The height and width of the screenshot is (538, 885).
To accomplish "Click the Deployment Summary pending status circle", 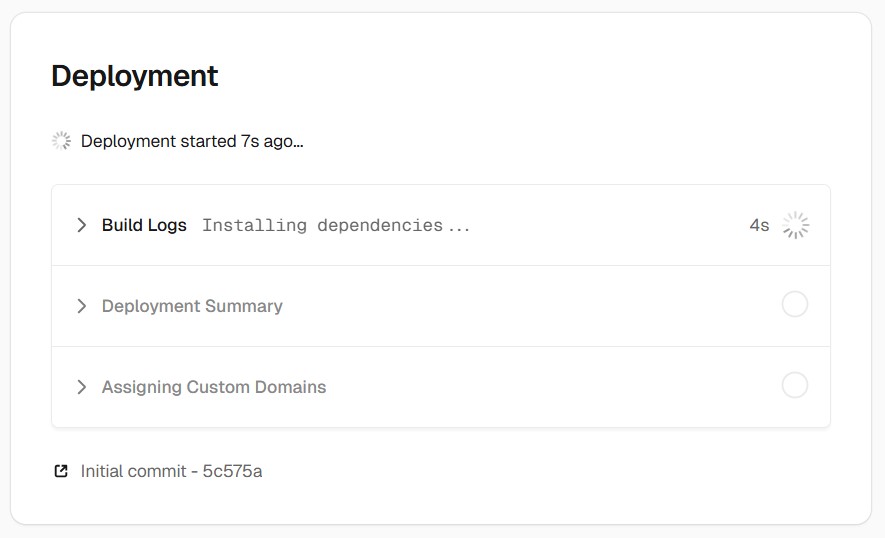I will [795, 305].
